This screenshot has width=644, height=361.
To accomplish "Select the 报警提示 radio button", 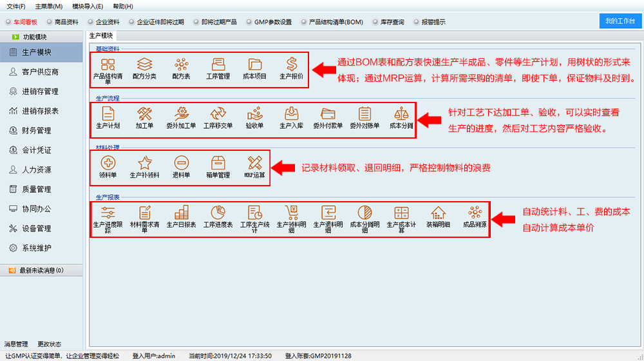I will (x=417, y=22).
